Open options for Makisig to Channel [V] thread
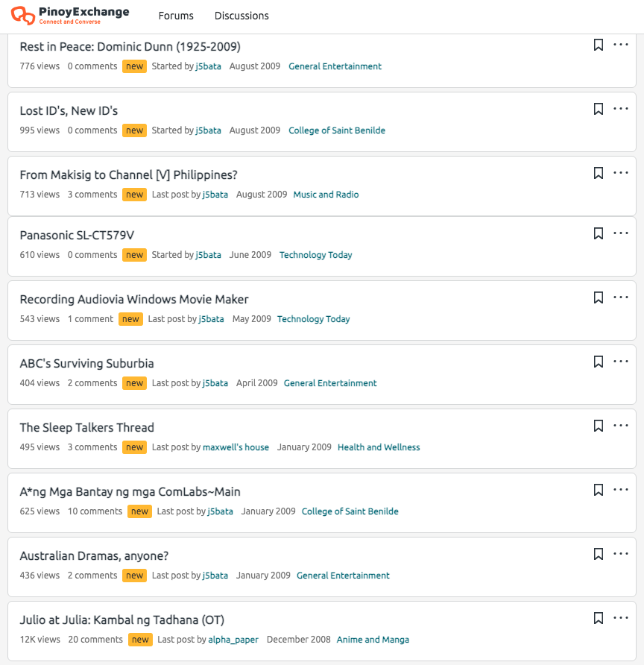Screen dimensions: 644x665 (621, 173)
